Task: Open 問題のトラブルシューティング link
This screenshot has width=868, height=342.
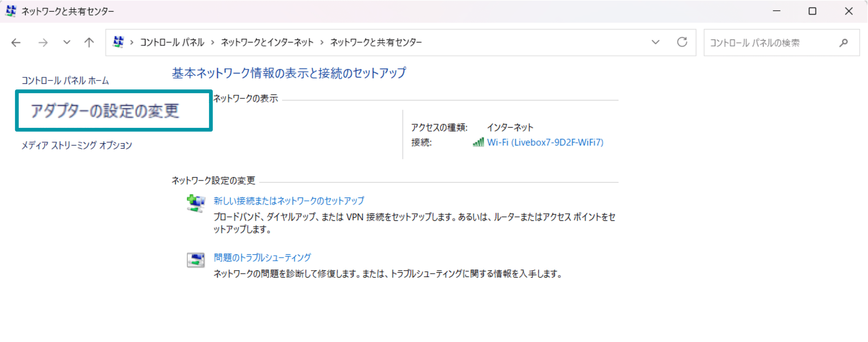Action: (262, 258)
